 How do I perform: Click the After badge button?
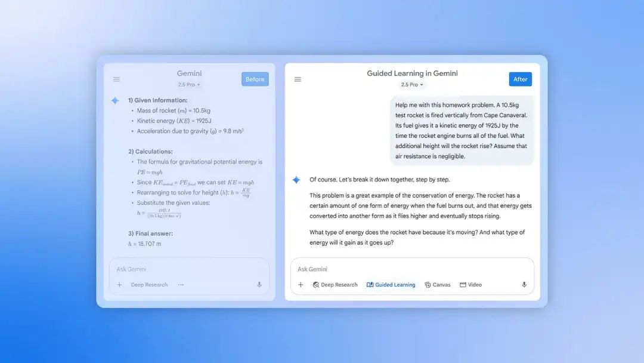point(521,79)
